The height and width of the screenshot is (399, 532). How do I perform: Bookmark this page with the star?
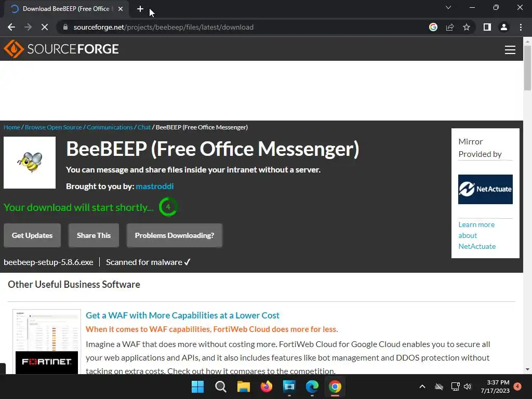pyautogui.click(x=467, y=27)
